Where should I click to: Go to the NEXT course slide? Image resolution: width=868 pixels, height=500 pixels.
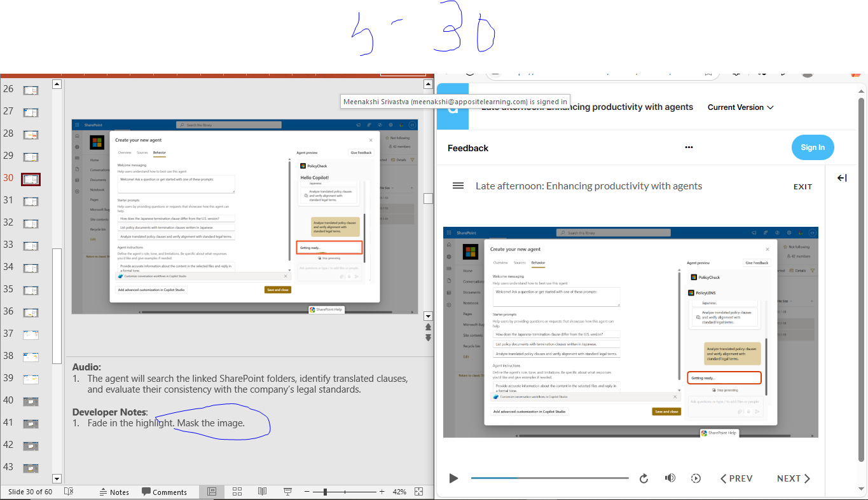pos(794,478)
